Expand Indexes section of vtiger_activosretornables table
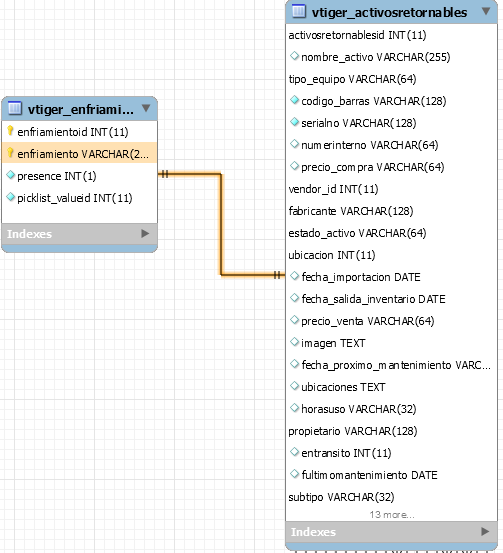This screenshot has width=503, height=553. (485, 531)
